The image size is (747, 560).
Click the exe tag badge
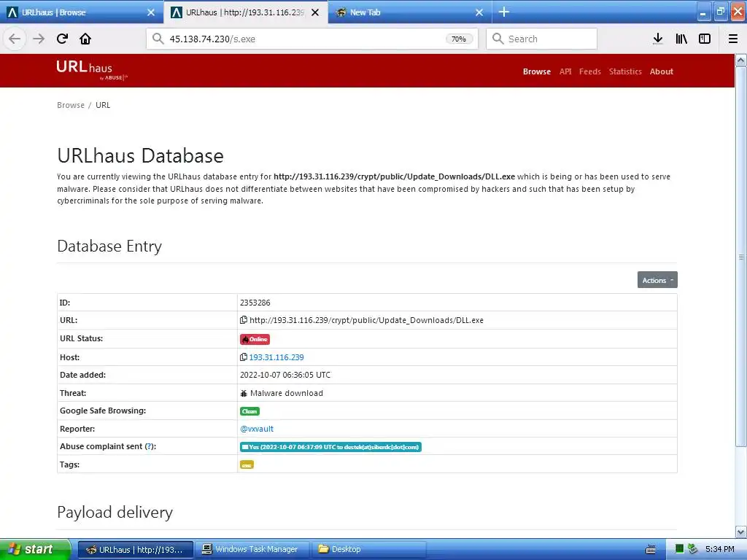click(x=247, y=464)
